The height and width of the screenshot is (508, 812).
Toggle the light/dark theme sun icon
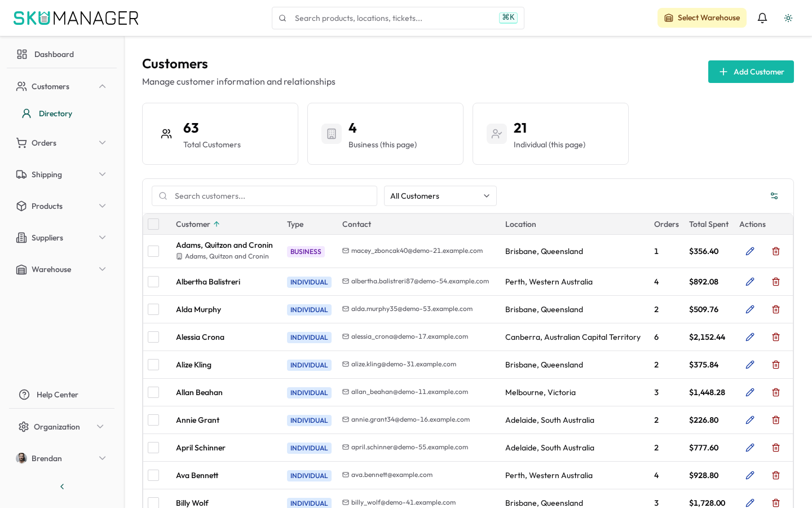[x=788, y=18]
